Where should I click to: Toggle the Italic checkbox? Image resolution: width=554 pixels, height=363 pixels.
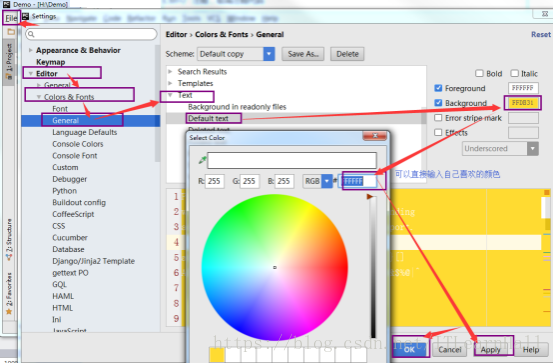[514, 73]
